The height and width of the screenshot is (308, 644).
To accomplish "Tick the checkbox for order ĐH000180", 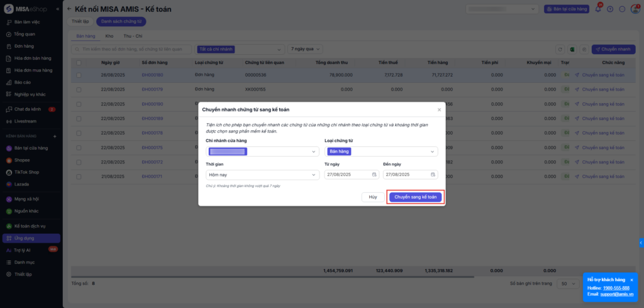I will pyautogui.click(x=79, y=75).
